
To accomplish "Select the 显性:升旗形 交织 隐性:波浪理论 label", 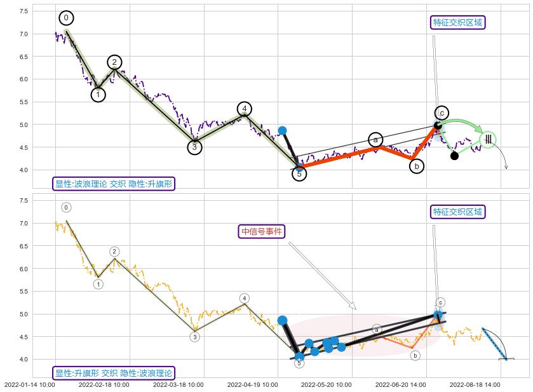I will [x=114, y=373].
